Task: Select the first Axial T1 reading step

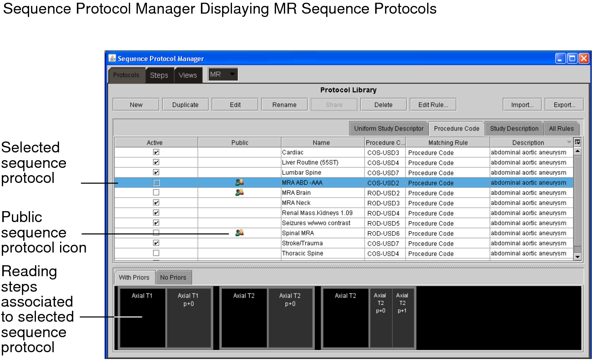Action: point(142,318)
